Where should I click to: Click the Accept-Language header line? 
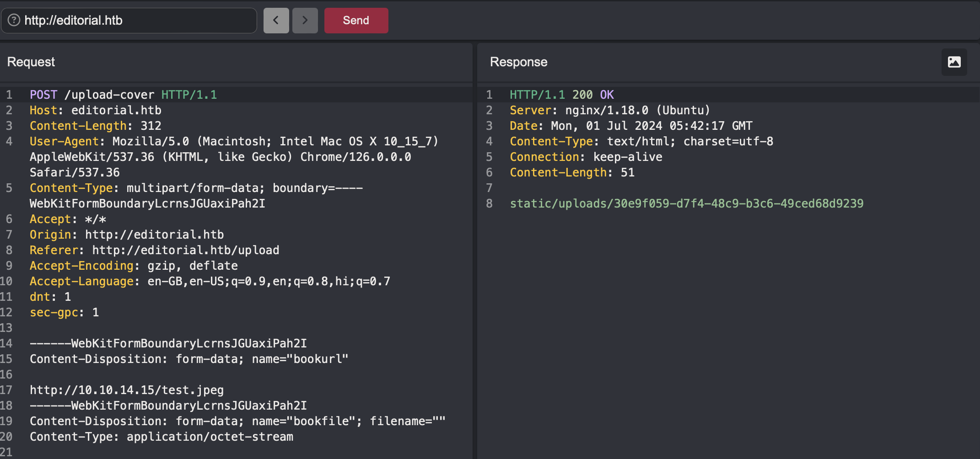point(210,282)
